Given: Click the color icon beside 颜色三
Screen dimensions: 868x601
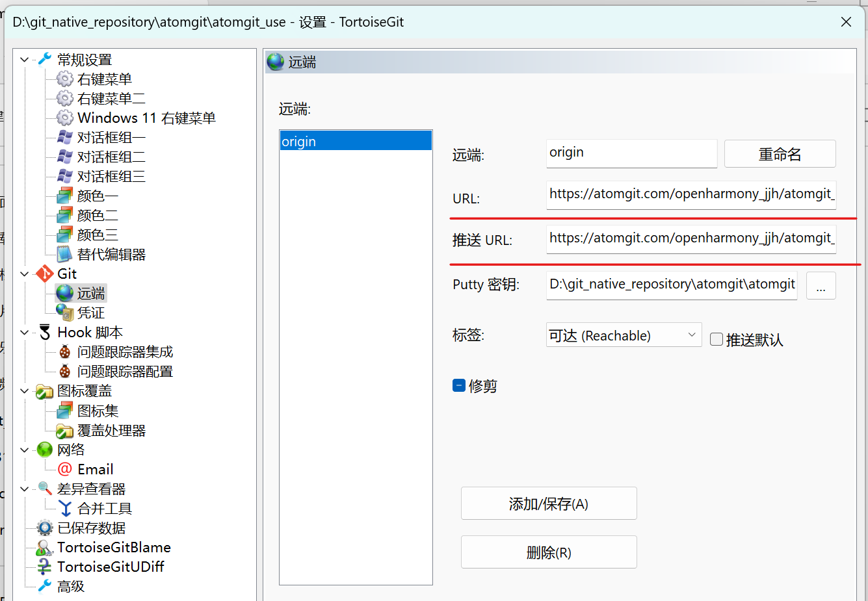Looking at the screenshot, I should click(65, 235).
